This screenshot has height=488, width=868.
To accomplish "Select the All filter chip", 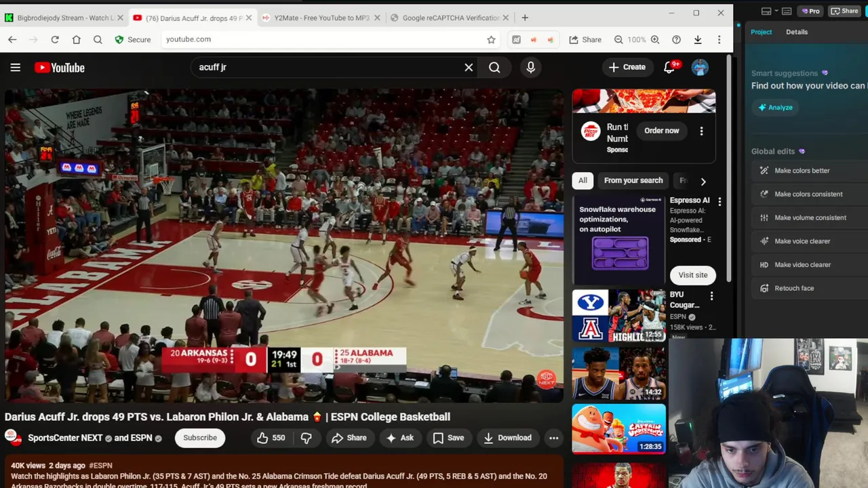I will pos(583,180).
